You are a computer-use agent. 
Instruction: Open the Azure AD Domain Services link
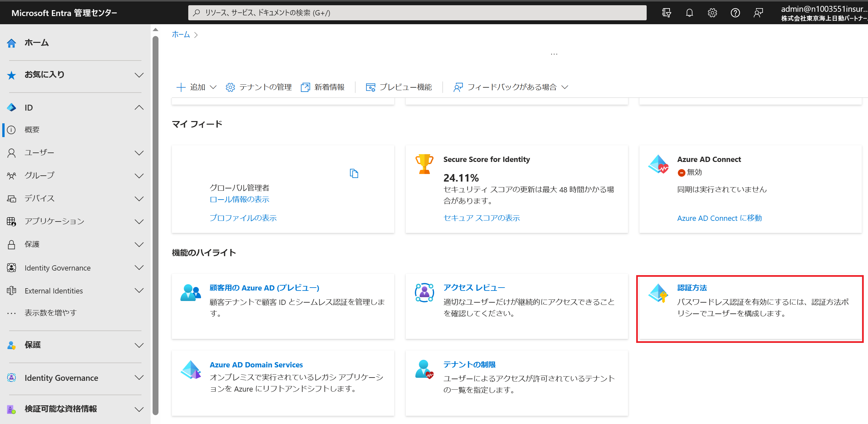[256, 365]
